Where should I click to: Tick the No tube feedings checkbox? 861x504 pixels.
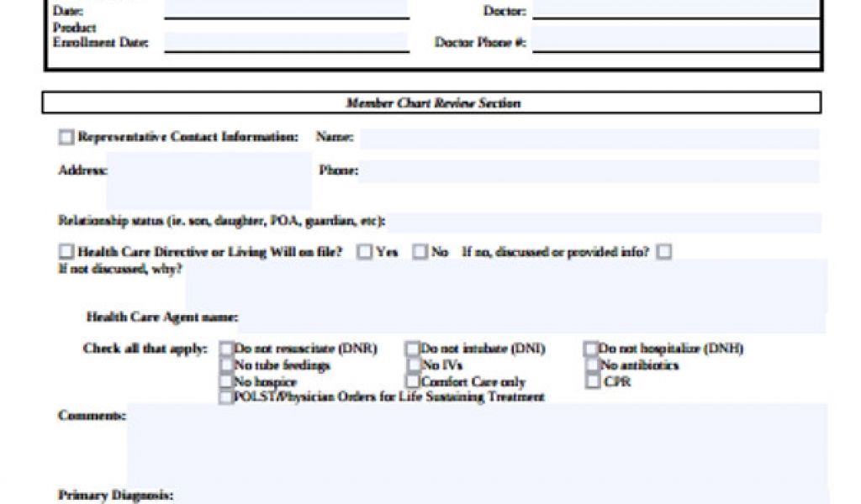tap(227, 365)
